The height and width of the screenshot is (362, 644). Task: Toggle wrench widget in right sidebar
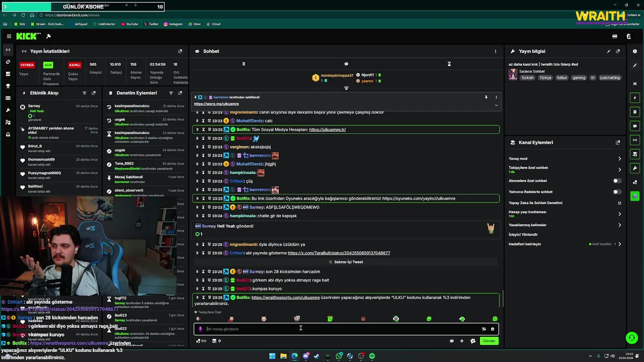pyautogui.click(x=635, y=168)
